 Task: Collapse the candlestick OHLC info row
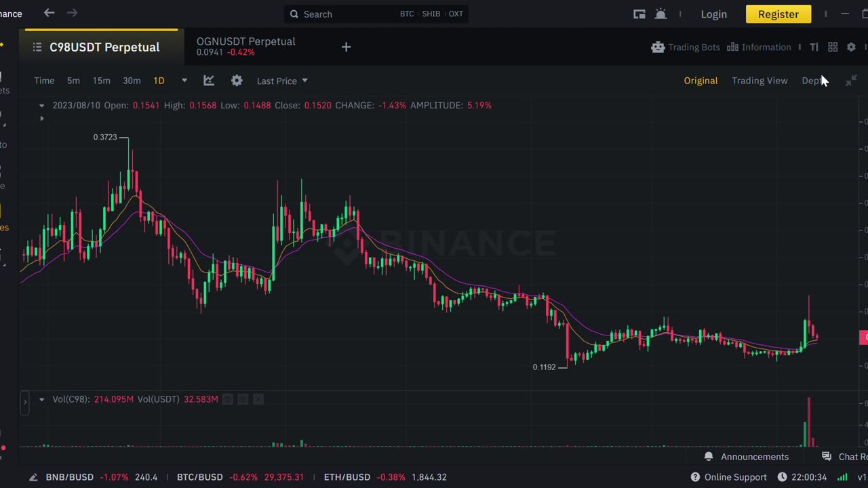(41, 105)
